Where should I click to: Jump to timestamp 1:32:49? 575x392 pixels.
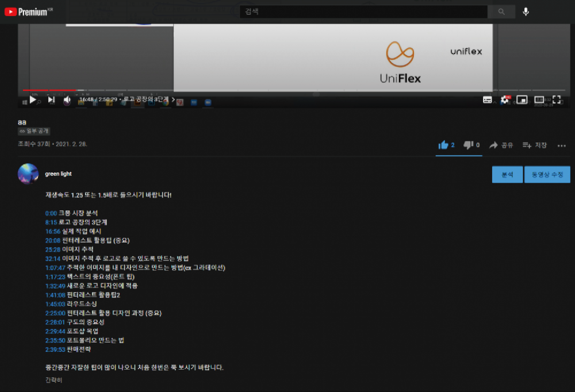(x=55, y=286)
